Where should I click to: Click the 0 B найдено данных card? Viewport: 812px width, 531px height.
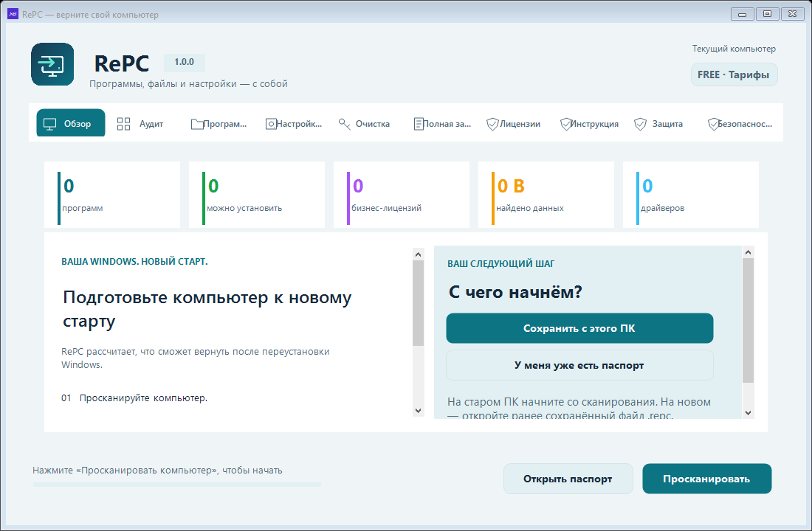coord(546,195)
